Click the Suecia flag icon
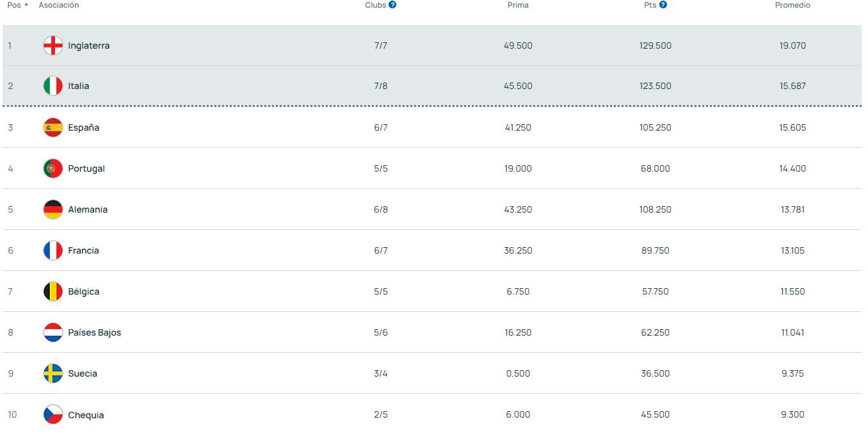The height and width of the screenshot is (440, 868). pos(52,373)
